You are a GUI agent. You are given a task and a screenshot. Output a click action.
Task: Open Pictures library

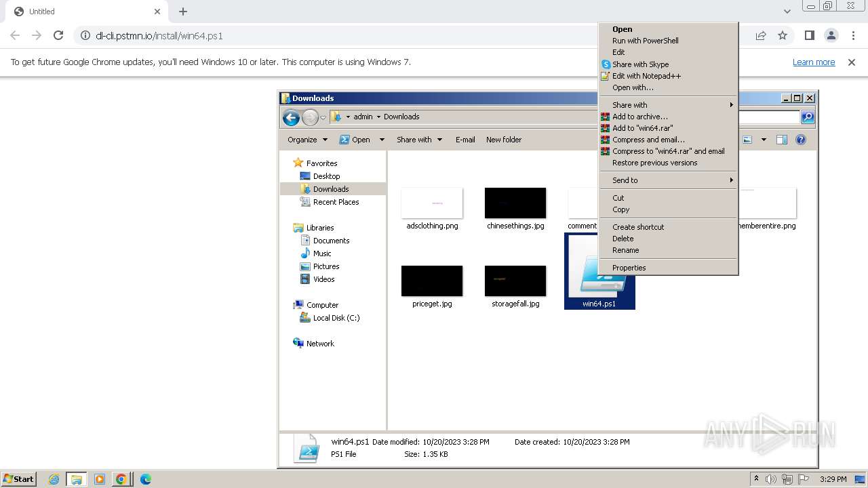click(326, 266)
